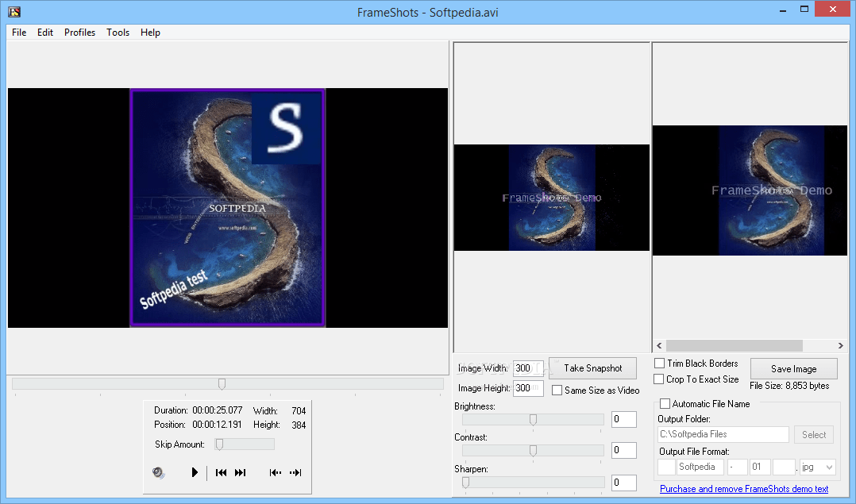Maximize the FrameShots window
856x504 pixels.
pyautogui.click(x=804, y=10)
